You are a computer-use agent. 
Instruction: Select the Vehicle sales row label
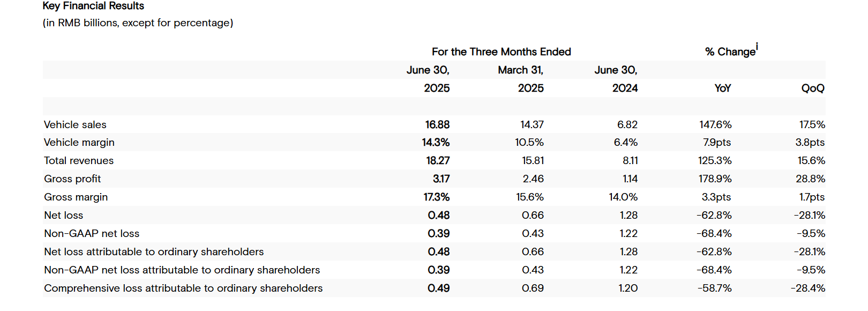pos(75,124)
